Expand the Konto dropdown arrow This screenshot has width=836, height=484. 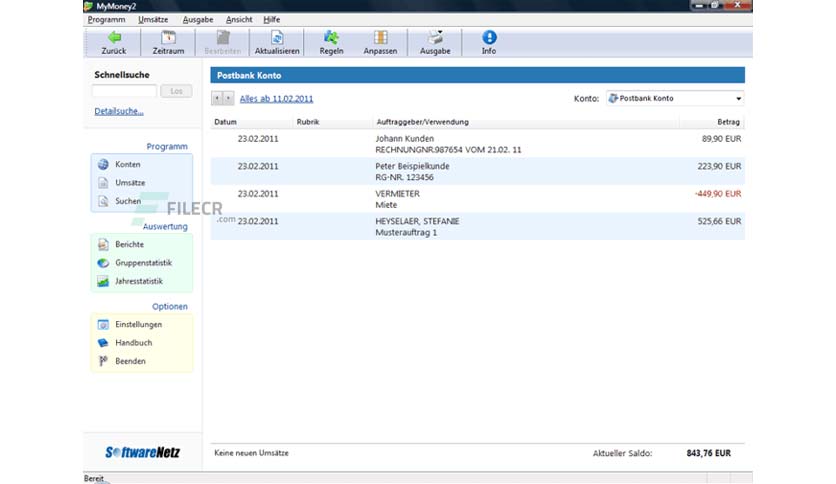coord(738,99)
